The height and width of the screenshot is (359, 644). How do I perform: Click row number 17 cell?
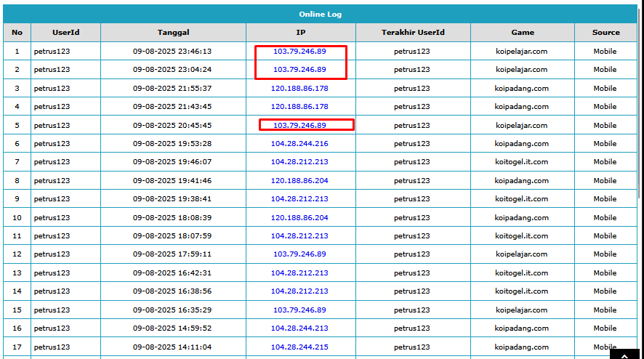click(17, 347)
